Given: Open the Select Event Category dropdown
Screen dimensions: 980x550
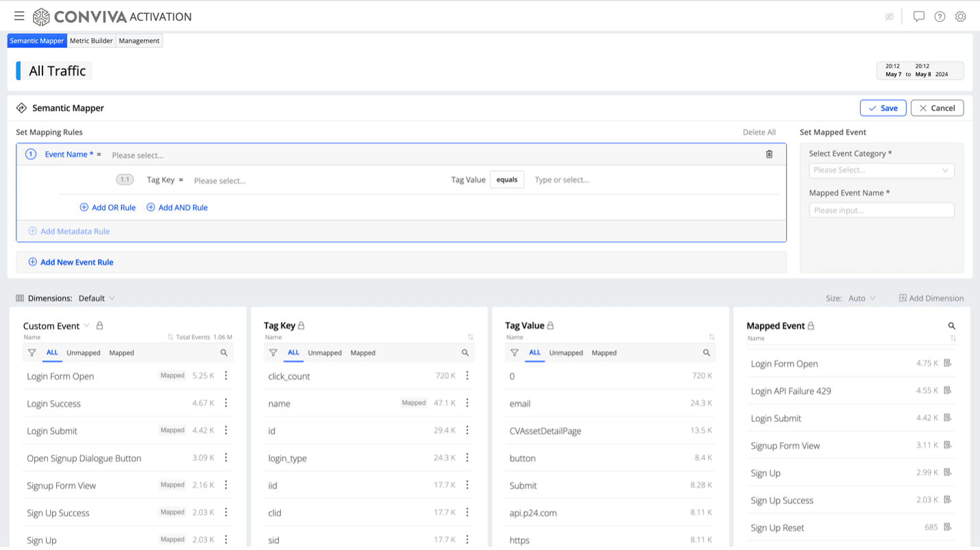Looking at the screenshot, I should tap(881, 171).
